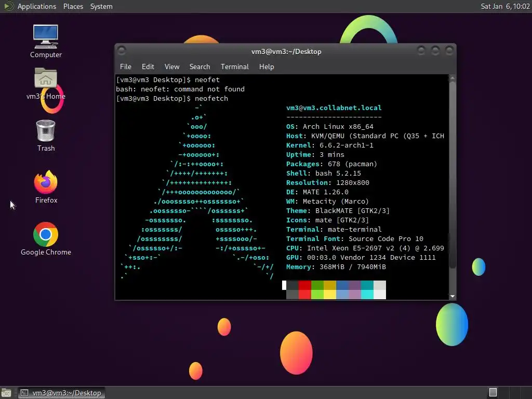Click the 'Theme: BlackMATE [GTK2/3]' line
This screenshot has width=532, height=399.
338,211
